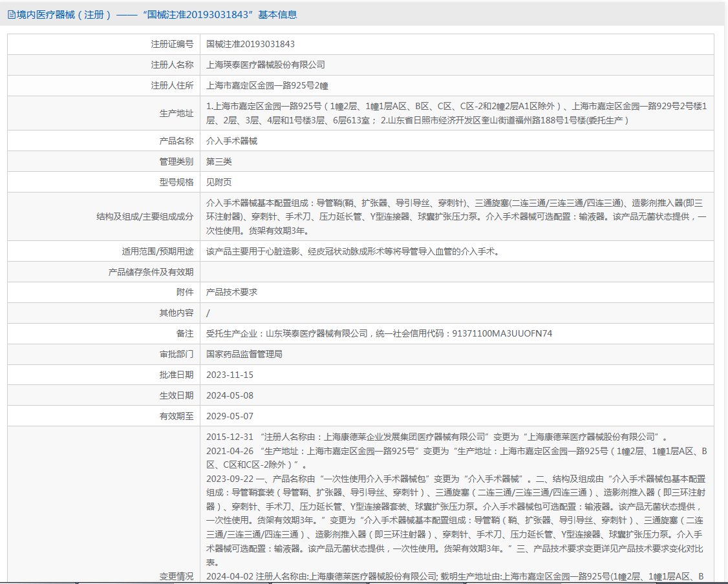Screen dimensions: 728x584
Task: Select address 上海市嘉定区金园一路925号2幢
Action: click(x=267, y=86)
